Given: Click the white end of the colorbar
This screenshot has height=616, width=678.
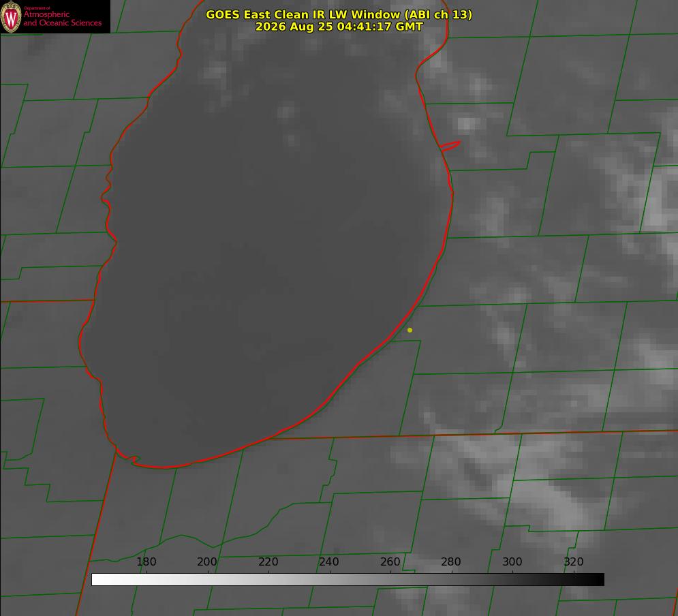Looking at the screenshot, I should click(97, 580).
